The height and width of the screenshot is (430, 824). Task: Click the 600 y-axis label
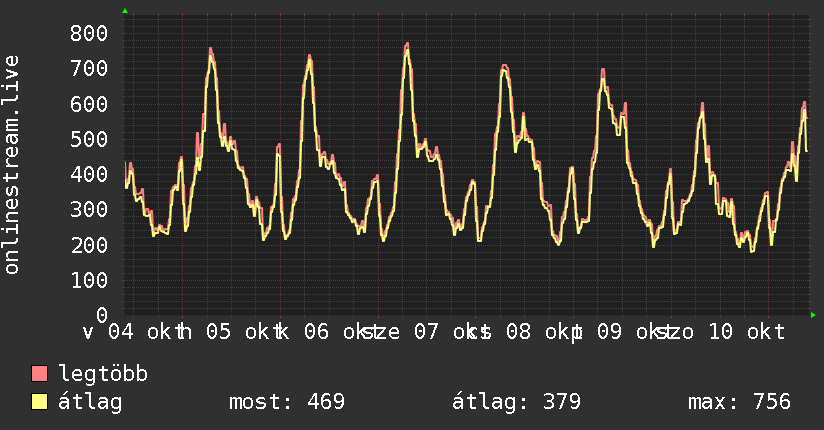[x=89, y=104]
